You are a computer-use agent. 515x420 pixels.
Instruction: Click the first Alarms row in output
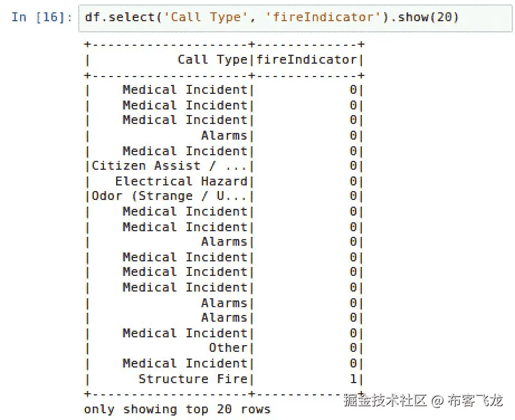pyautogui.click(x=224, y=135)
